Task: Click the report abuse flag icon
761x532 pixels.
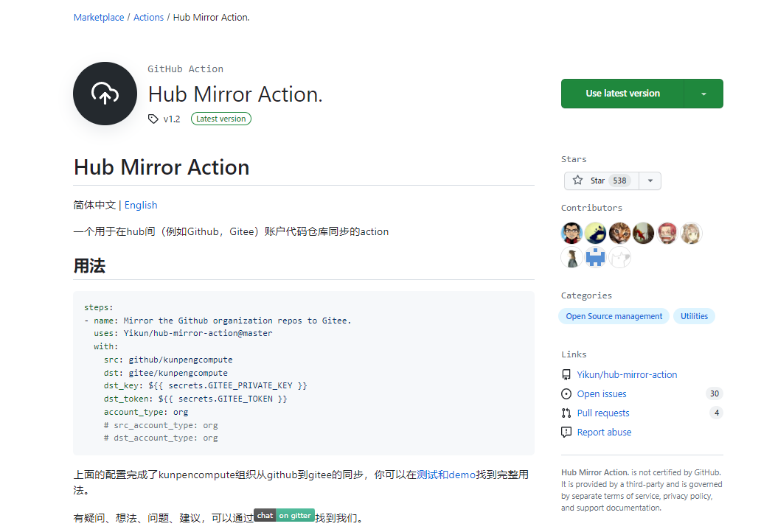Action: click(566, 432)
